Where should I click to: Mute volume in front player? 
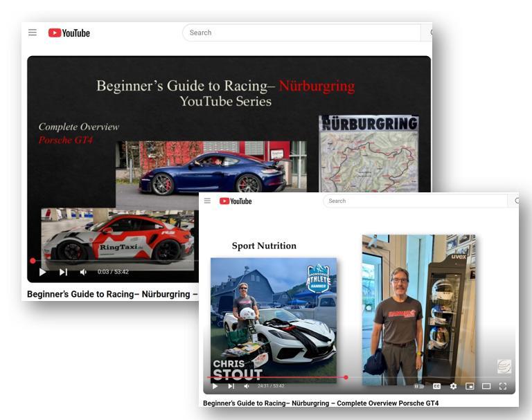click(x=247, y=386)
